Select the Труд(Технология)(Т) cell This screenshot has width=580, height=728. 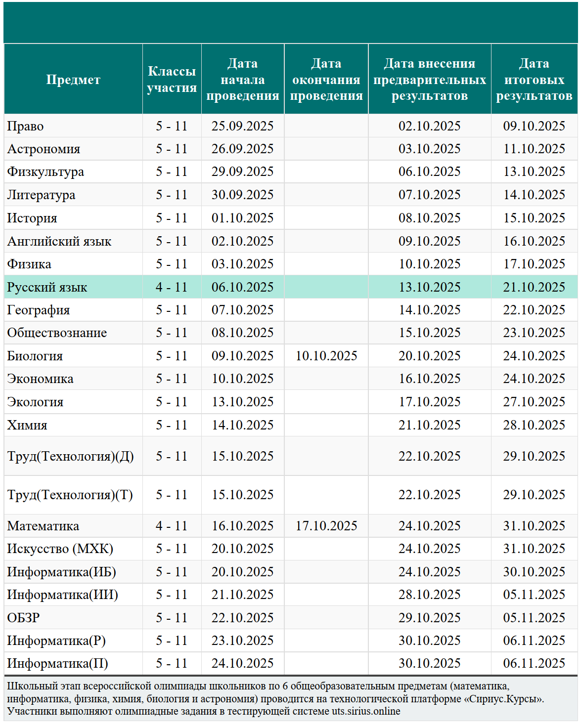coord(73,495)
